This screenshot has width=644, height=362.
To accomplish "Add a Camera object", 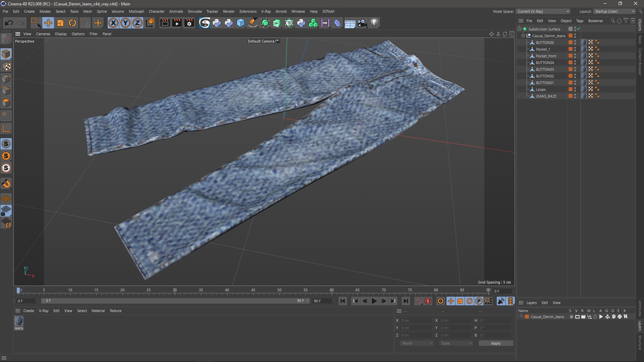I will [362, 23].
